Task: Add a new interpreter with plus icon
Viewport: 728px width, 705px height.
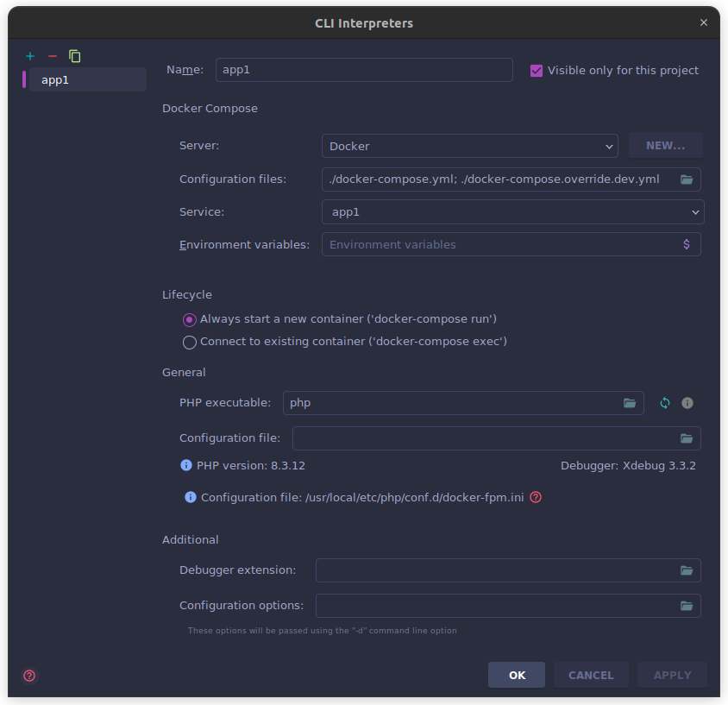Action: tap(30, 56)
